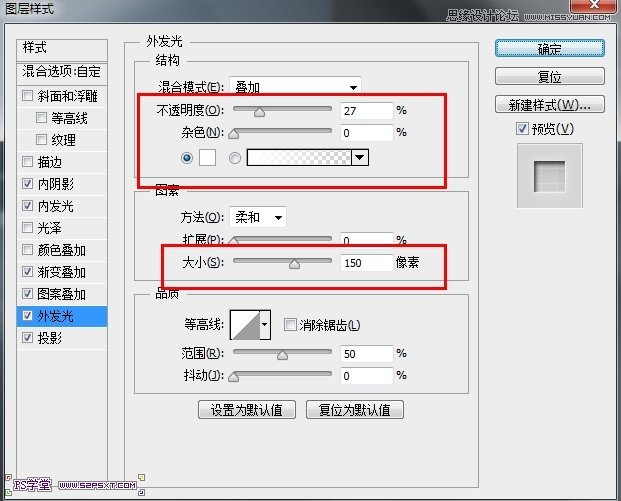Select the solid color radio button

click(187, 158)
